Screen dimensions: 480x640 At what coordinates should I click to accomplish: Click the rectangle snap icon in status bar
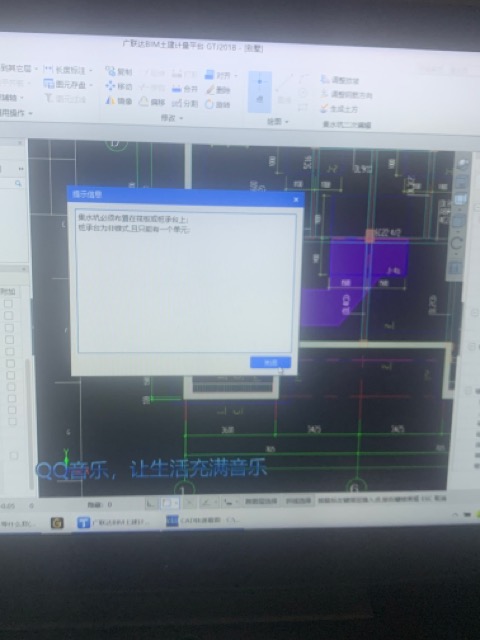(168, 503)
